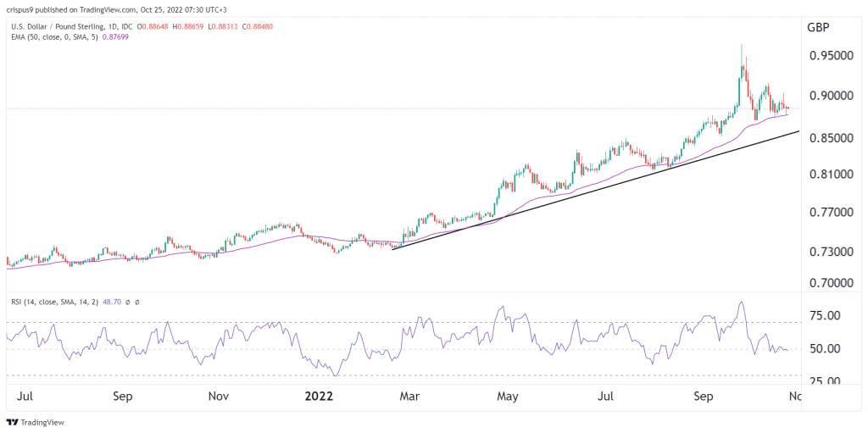The width and height of the screenshot is (868, 433).
Task: Click the 50.00 RSI axis label
Action: point(824,349)
